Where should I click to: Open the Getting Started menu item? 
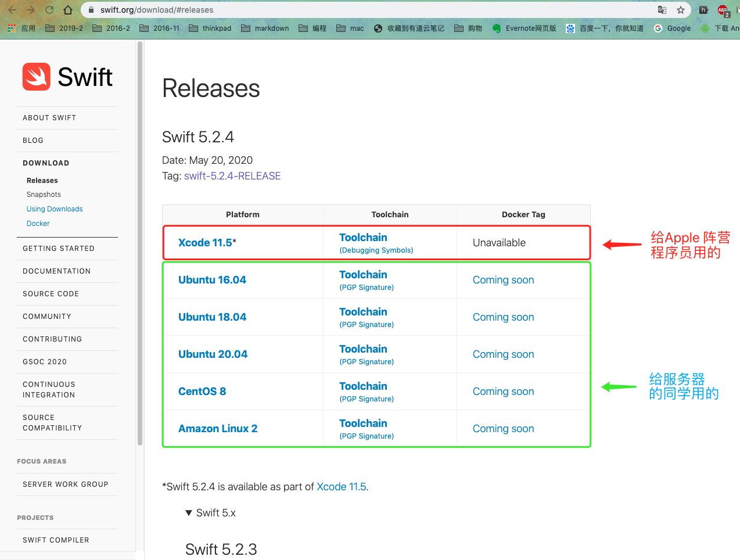tap(59, 249)
